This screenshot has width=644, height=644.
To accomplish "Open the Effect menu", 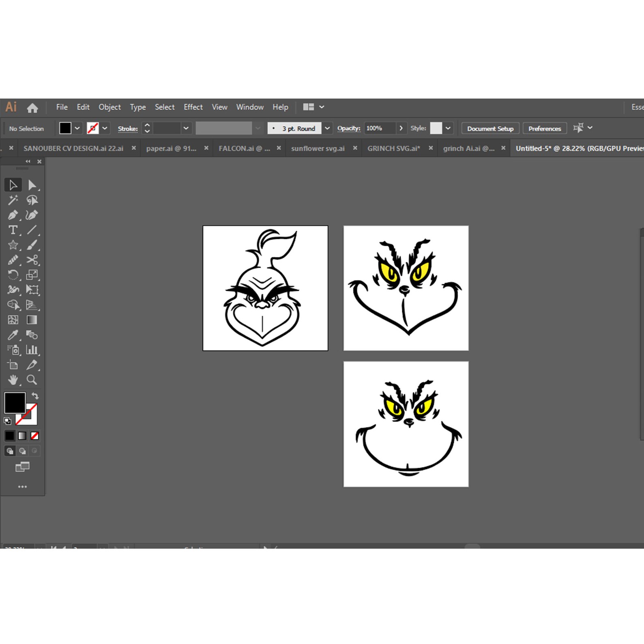I will pyautogui.click(x=193, y=107).
